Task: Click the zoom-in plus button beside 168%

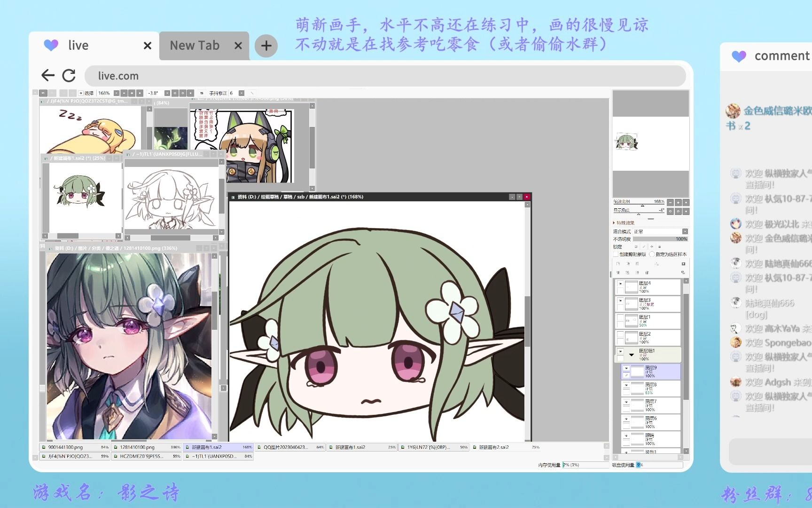Action: [132, 93]
